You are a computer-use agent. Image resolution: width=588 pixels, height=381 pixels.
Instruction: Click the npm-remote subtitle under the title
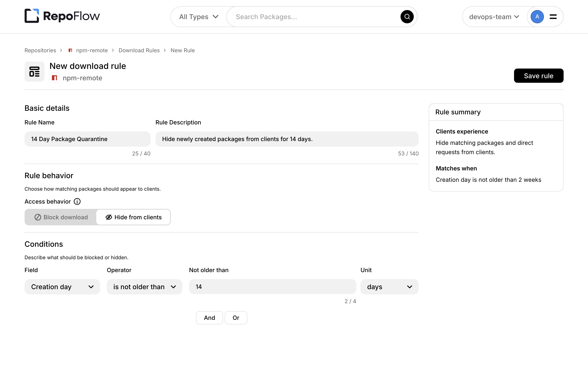(82, 78)
